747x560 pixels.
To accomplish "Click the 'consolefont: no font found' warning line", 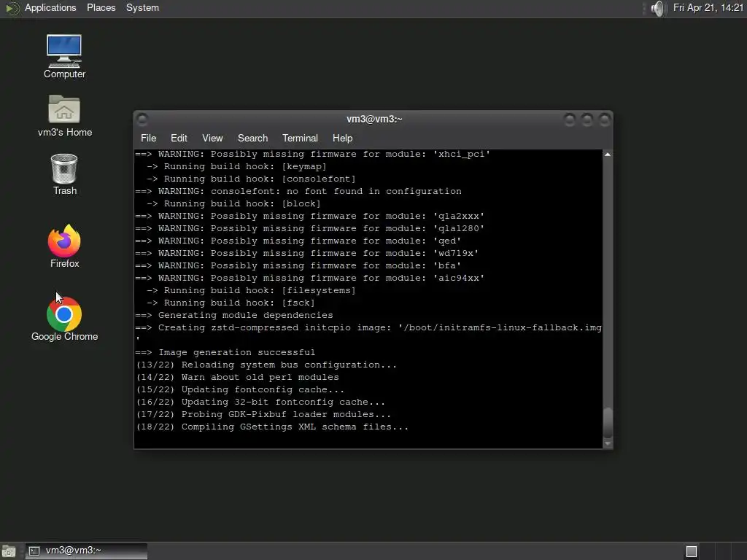I will coord(298,192).
